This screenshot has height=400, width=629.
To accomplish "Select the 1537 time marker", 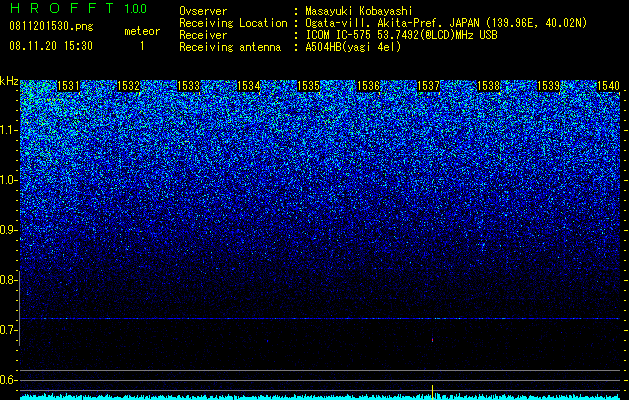I will tap(428, 86).
